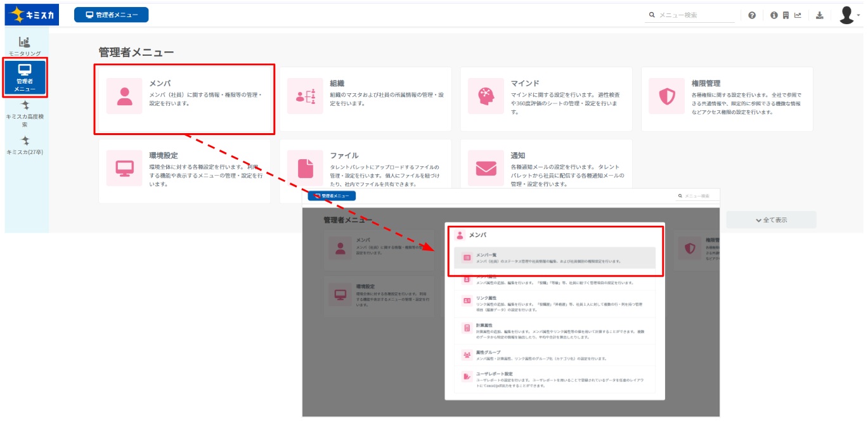
Task: Click the group icon beside 属性グループ in the popup
Action: pyautogui.click(x=467, y=355)
